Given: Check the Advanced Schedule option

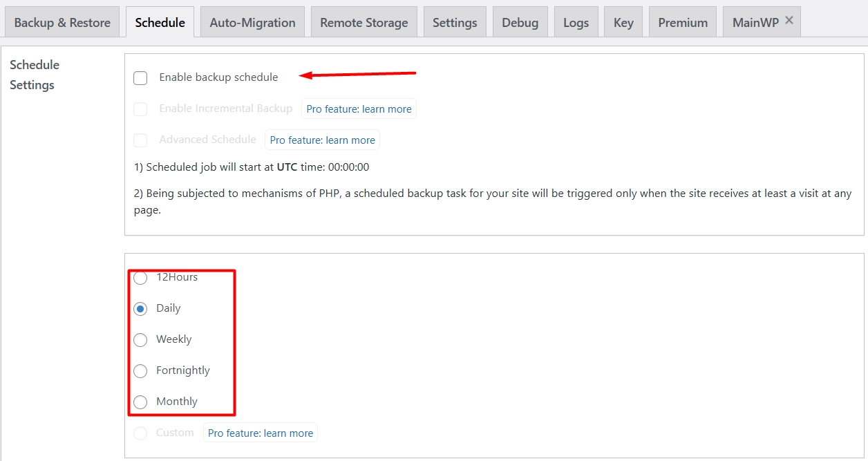Looking at the screenshot, I should pos(140,140).
